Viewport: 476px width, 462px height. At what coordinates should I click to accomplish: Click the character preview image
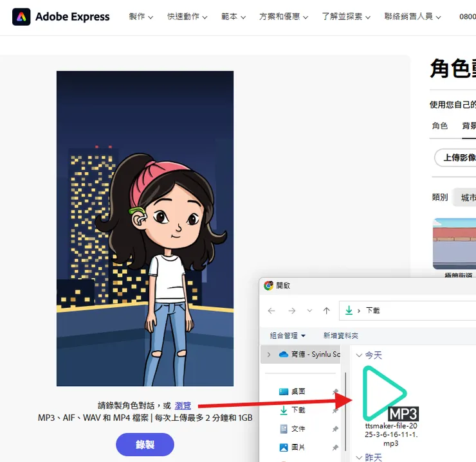pos(145,229)
